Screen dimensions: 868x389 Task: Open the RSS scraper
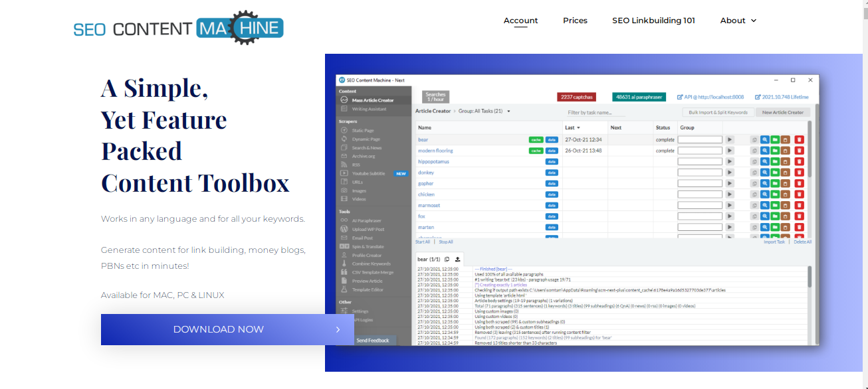(x=356, y=165)
